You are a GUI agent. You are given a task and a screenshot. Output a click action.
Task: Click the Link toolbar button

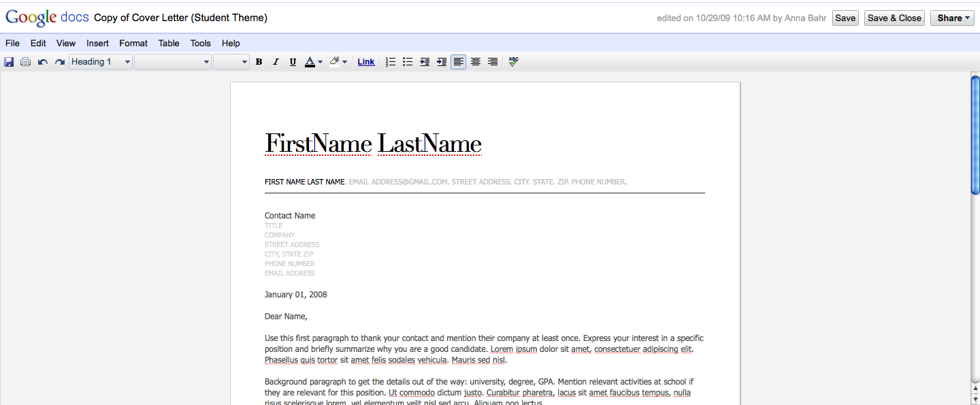pyautogui.click(x=366, y=62)
